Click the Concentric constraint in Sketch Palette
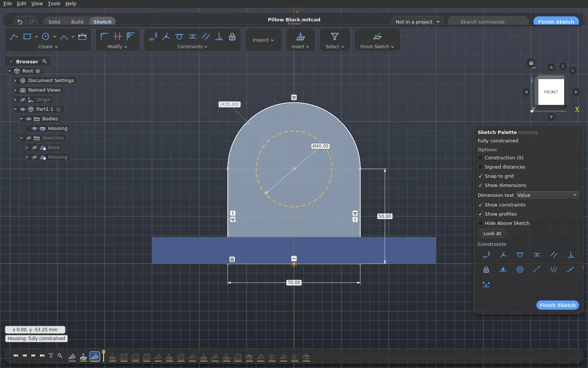Screen dimensions: 588x368 [x=520, y=269]
